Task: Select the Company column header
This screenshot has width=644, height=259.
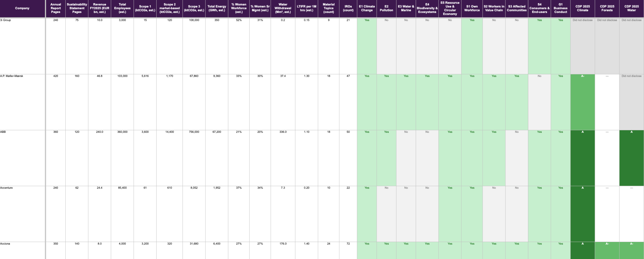Action: tap(22, 8)
